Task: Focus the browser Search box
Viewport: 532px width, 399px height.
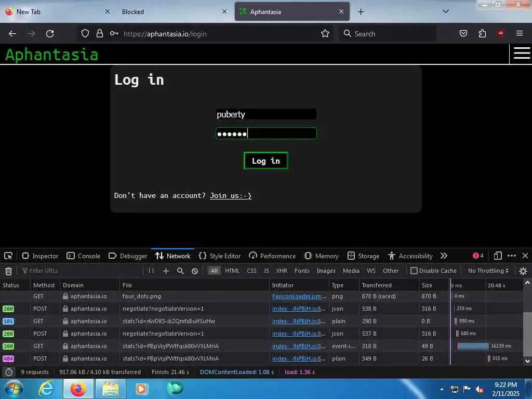Action: [388, 34]
